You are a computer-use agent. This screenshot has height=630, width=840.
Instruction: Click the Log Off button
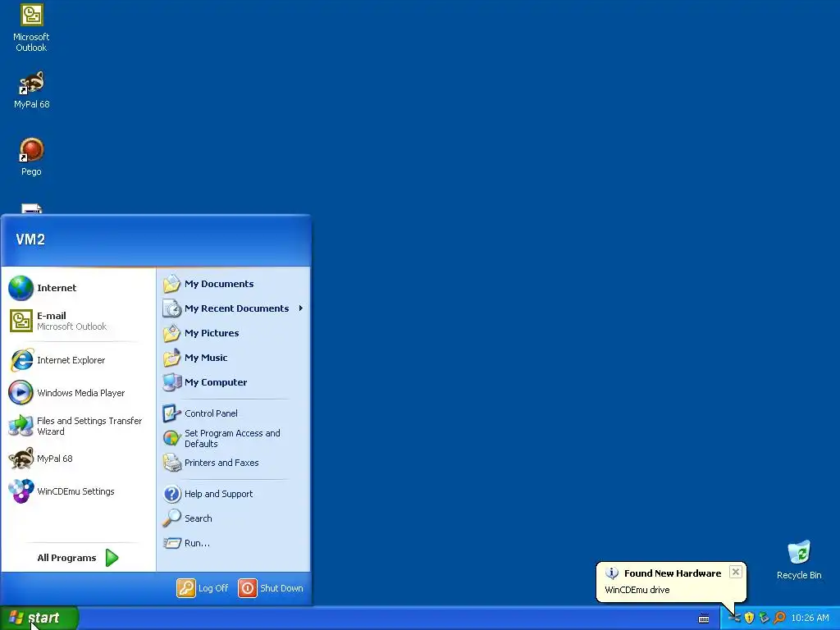203,588
